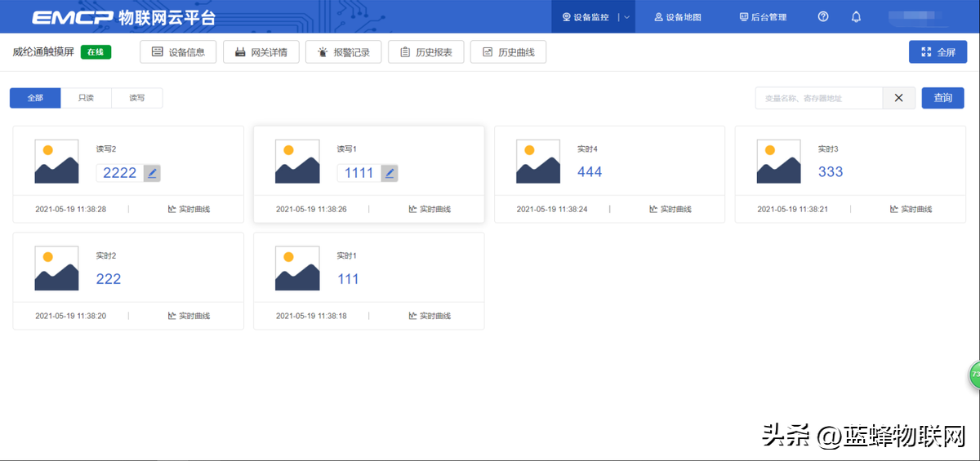Click the green floating badge at right edge

(974, 375)
